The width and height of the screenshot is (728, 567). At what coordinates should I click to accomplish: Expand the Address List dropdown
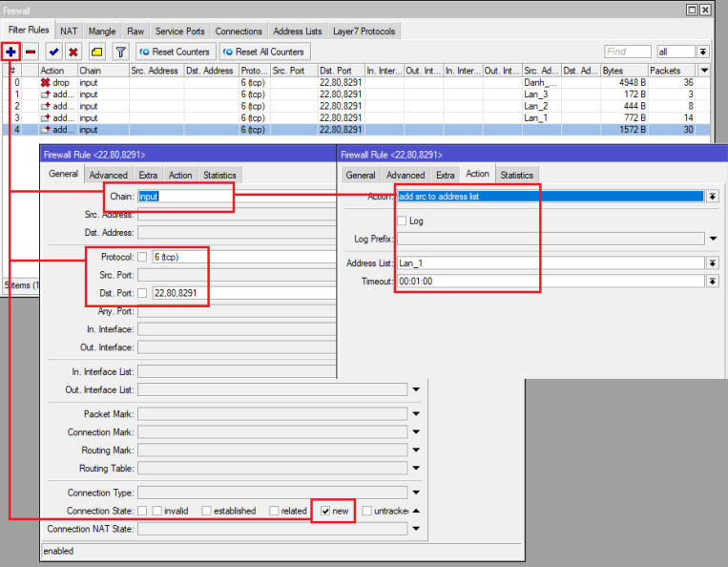pyautogui.click(x=712, y=262)
